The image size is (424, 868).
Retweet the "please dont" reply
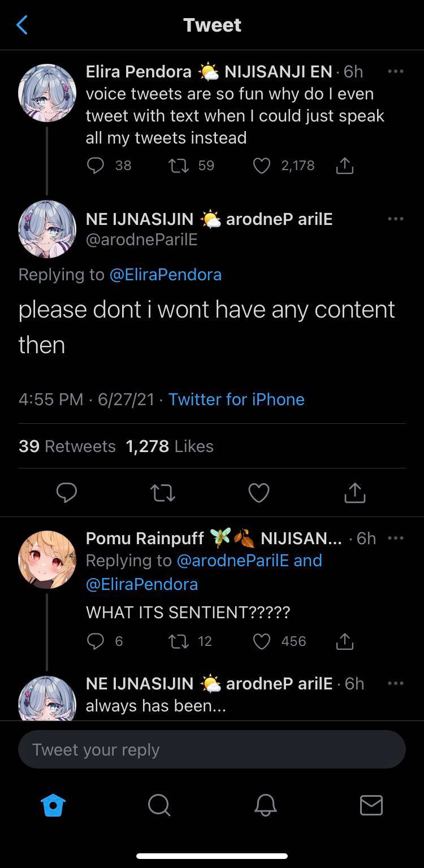(163, 492)
